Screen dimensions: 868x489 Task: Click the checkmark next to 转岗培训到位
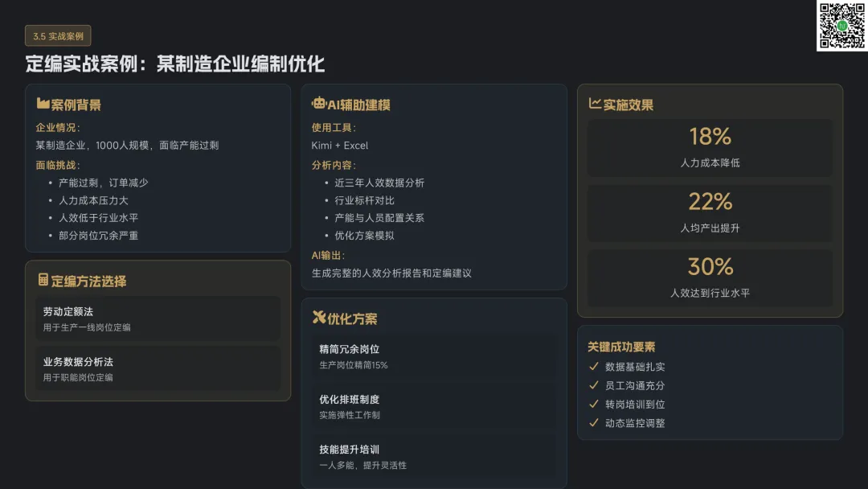click(x=594, y=404)
